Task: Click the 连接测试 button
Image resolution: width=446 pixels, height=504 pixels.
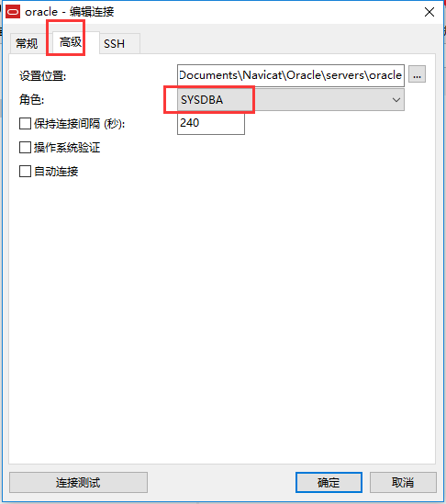Action: (78, 482)
